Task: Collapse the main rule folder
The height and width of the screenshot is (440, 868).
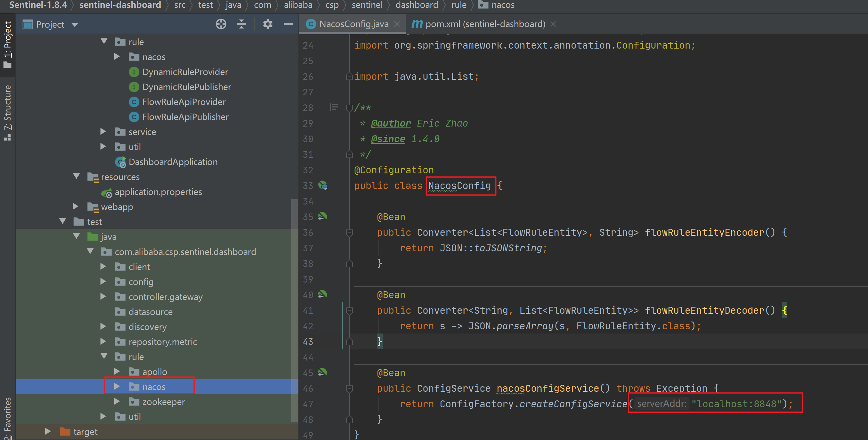Action: 104,41
